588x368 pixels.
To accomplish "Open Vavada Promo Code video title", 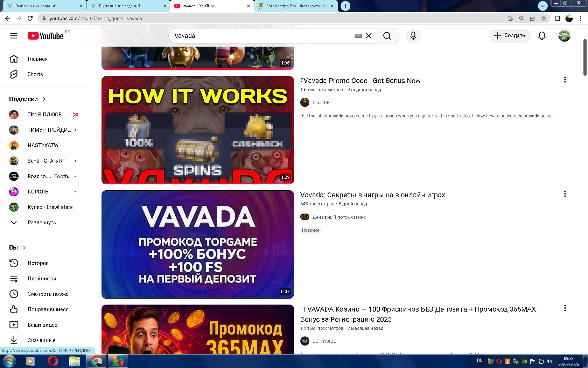I will tap(360, 81).
